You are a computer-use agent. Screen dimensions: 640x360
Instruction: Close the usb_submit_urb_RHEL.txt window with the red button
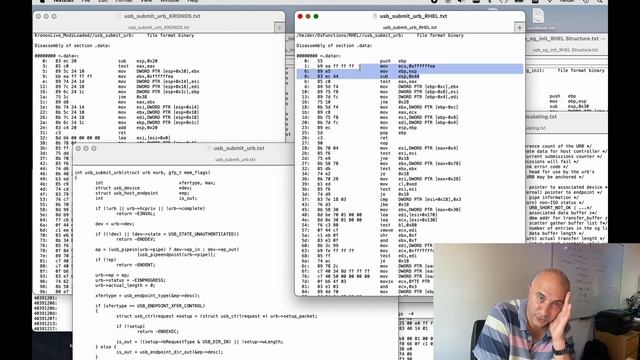pos(300,16)
